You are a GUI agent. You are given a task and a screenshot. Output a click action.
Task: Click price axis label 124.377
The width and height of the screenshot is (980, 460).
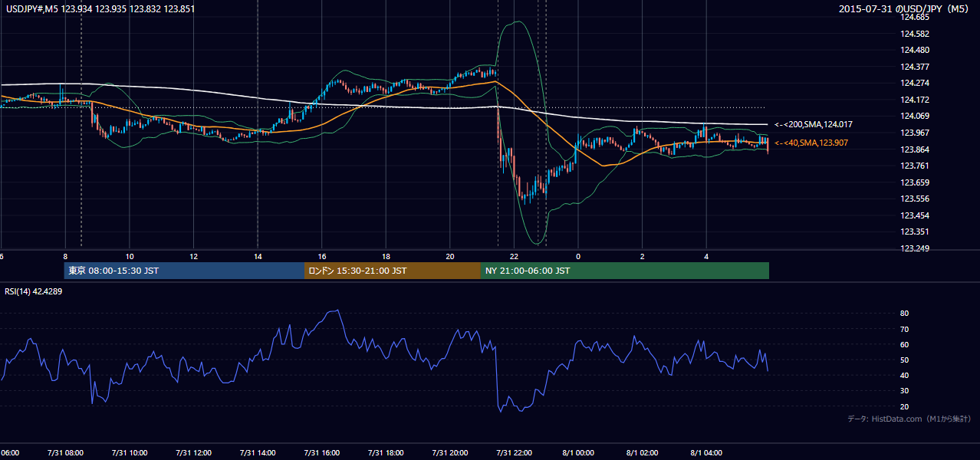(x=916, y=67)
